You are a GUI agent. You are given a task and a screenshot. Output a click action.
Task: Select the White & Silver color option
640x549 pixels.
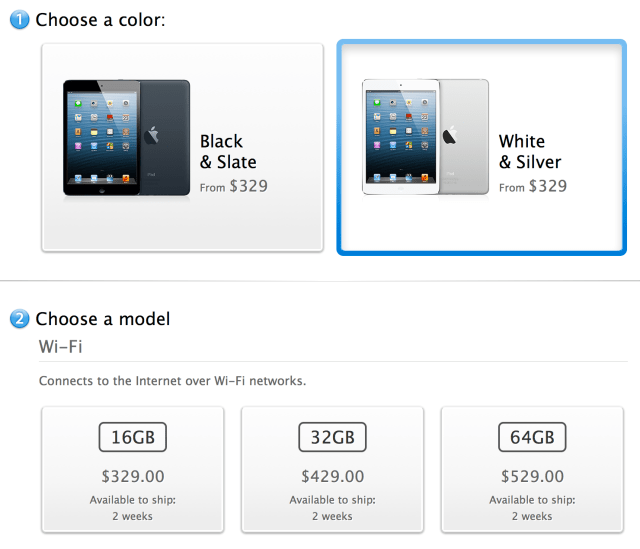(482, 147)
